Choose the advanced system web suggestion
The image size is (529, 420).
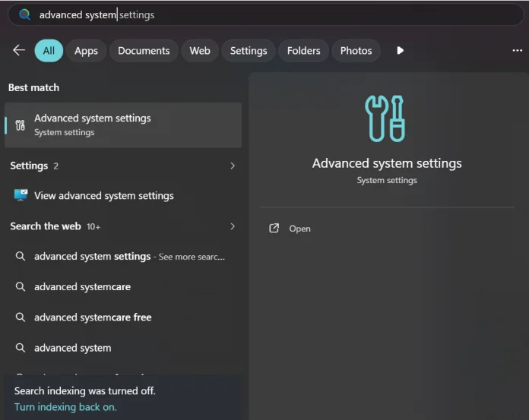(123, 348)
